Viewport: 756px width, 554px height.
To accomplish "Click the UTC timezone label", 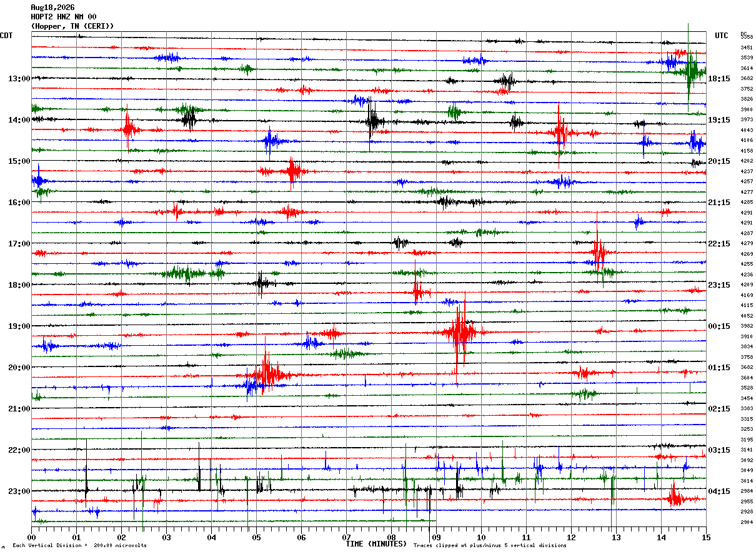I will (x=722, y=36).
